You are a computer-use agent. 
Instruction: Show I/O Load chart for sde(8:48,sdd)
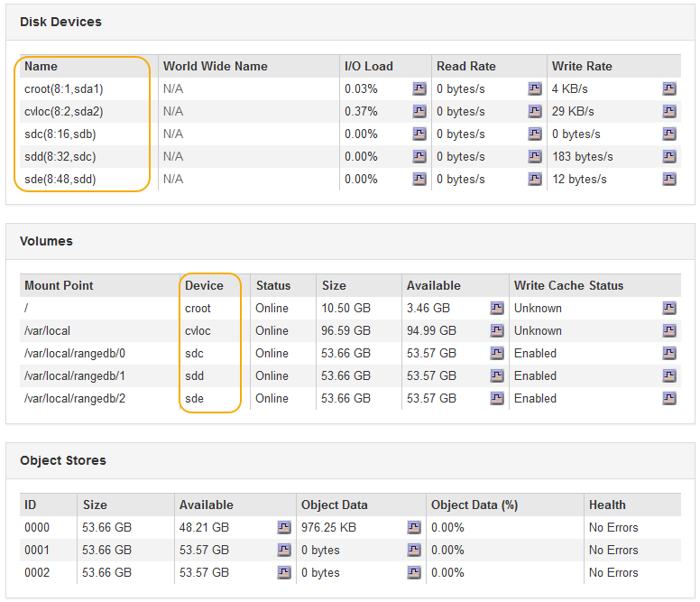click(x=419, y=179)
